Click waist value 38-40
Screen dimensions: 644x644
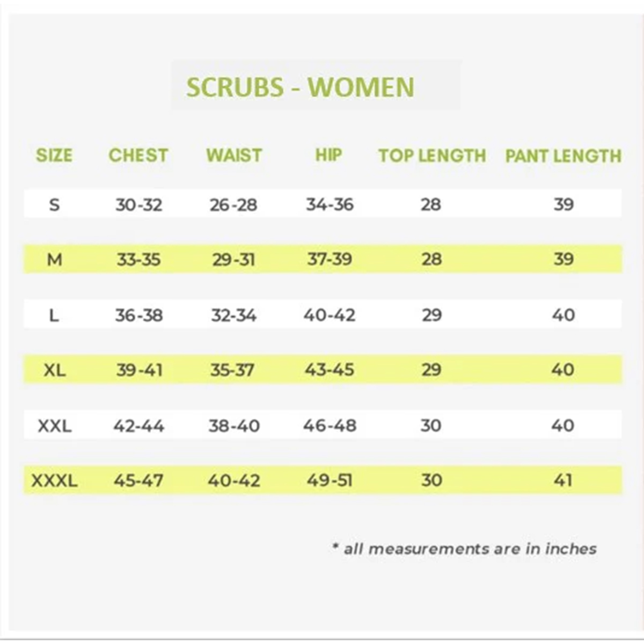pos(234,426)
